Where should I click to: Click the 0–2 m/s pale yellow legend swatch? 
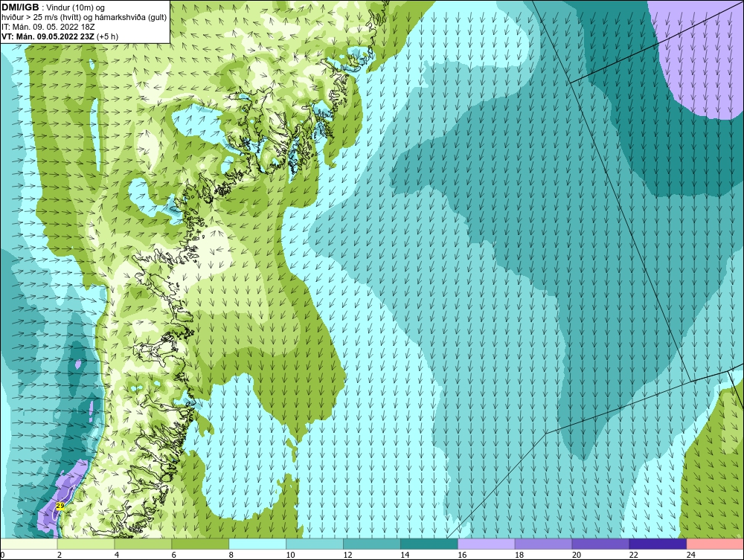click(29, 544)
